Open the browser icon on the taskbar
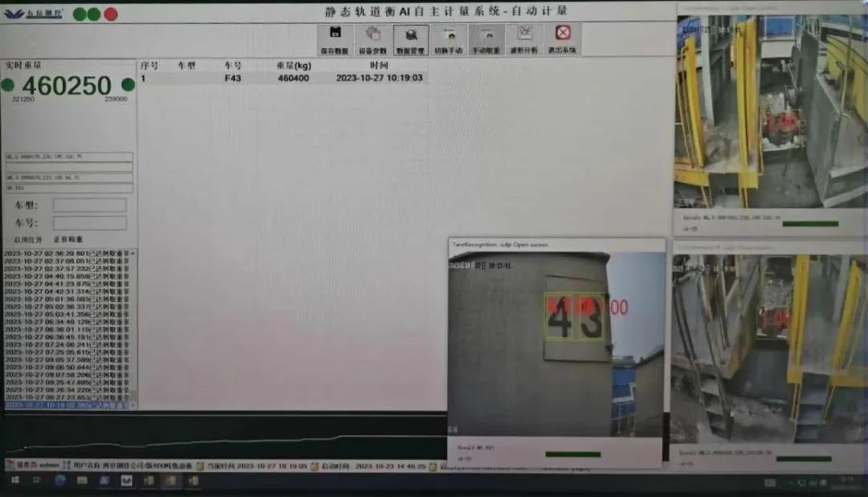868x497 pixels. click(59, 480)
